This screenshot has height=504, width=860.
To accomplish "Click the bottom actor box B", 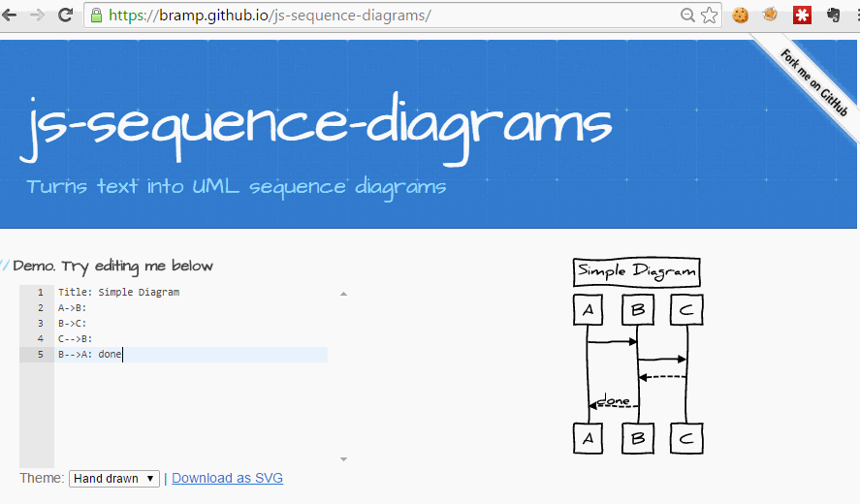I will coord(638,439).
